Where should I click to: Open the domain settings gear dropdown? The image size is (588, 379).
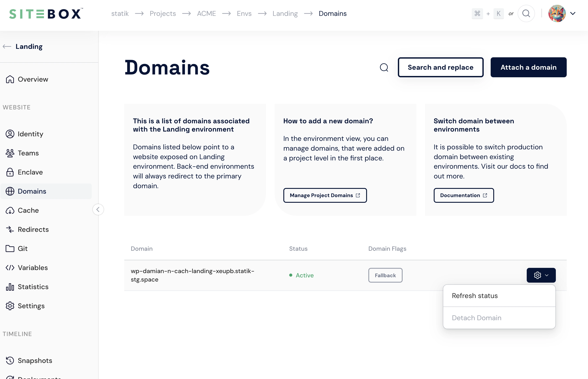tap(541, 275)
